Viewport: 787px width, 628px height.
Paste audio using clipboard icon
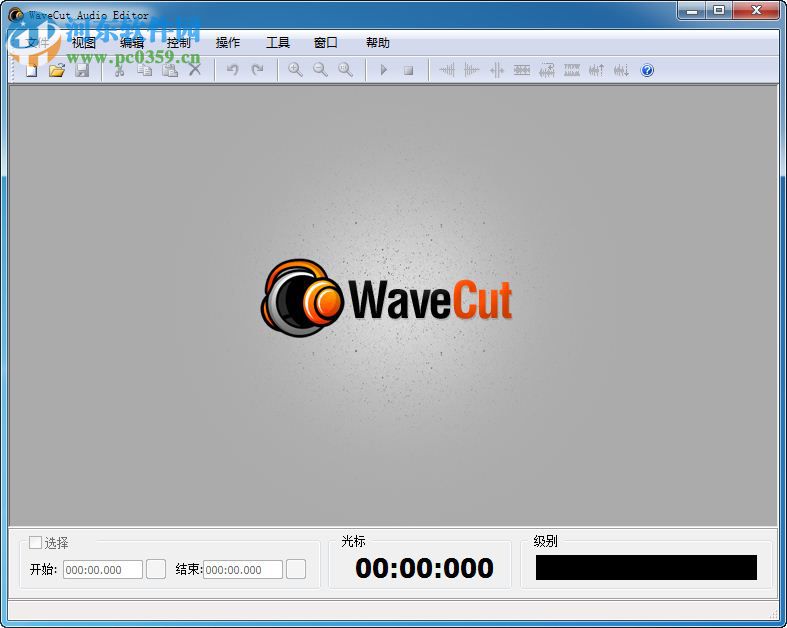click(x=170, y=70)
